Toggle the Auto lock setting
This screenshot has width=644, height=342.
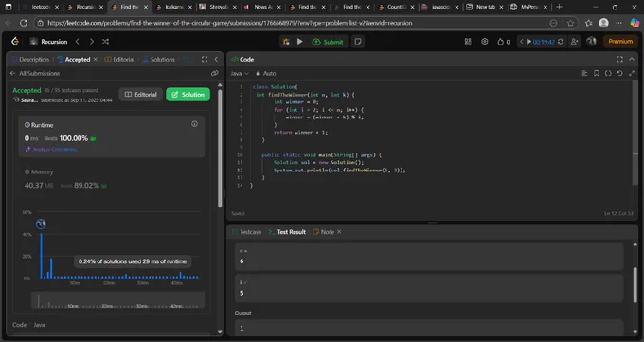point(265,73)
